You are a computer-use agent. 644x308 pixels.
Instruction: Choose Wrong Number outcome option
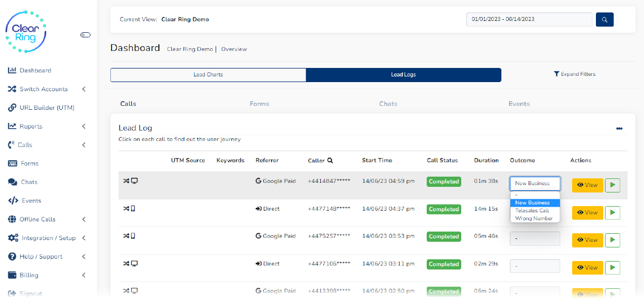(x=534, y=219)
